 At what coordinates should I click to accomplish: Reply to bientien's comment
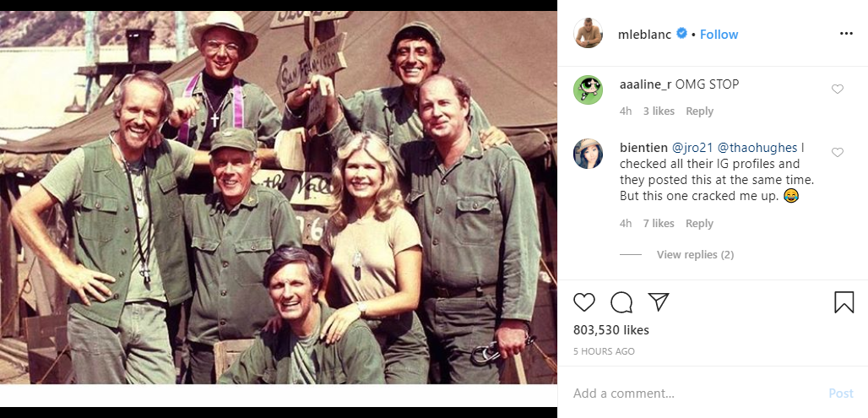click(699, 224)
